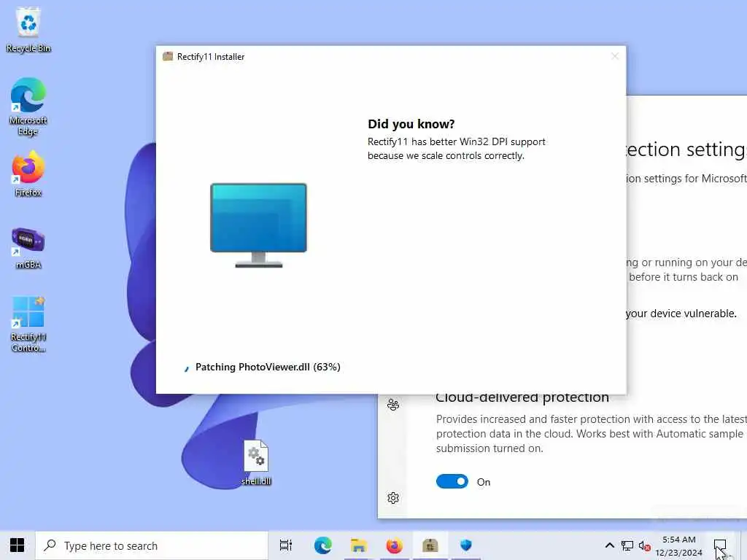Turn off Cloud-delivered protection toggle
This screenshot has height=560, width=747.
pos(452,481)
